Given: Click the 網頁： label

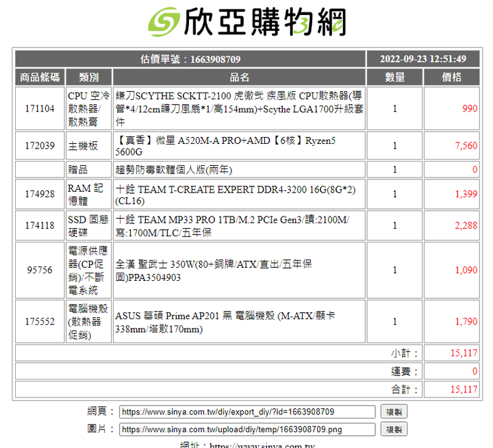Looking at the screenshot, I should pyautogui.click(x=101, y=411).
